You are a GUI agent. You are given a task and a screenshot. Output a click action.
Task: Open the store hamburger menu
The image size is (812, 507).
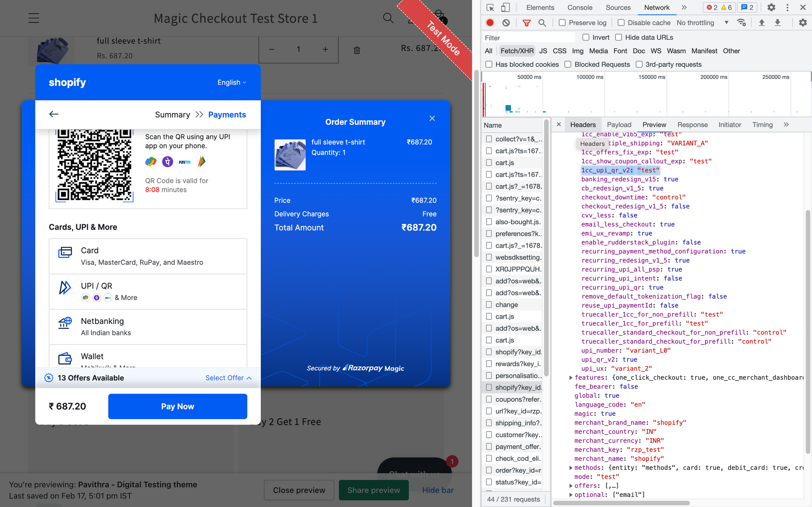pyautogui.click(x=34, y=18)
